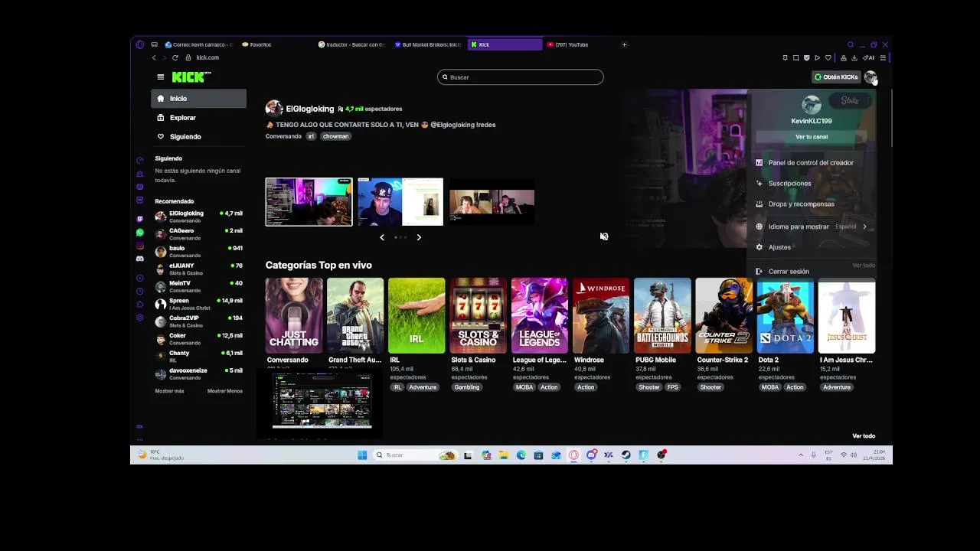Open Spreen recommended channel
Screen dimensions: 980x551
(x=198, y=304)
